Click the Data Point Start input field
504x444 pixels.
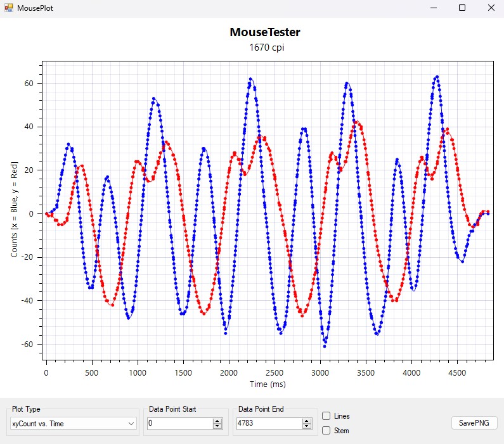[x=179, y=423]
